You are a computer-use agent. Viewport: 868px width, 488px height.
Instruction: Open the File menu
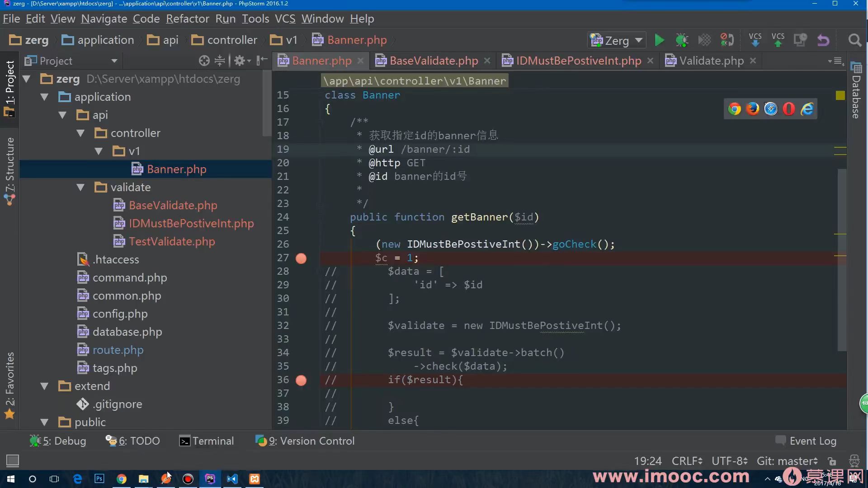click(x=11, y=19)
